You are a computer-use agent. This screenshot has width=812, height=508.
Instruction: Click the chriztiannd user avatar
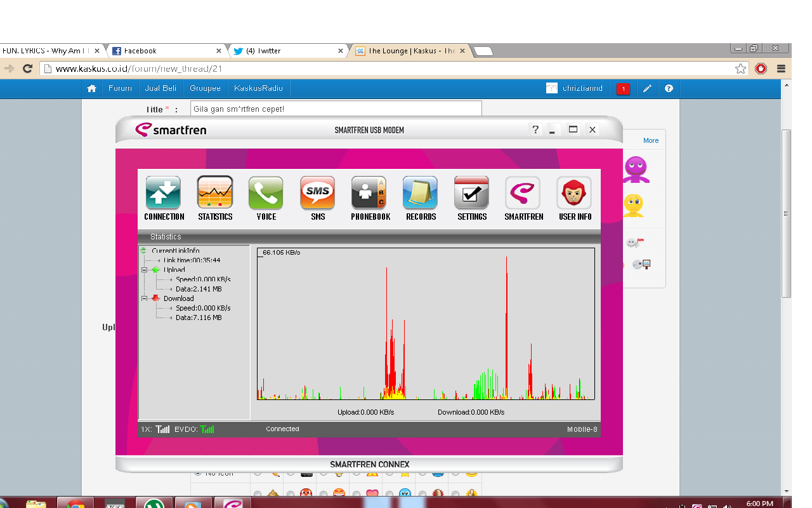[x=552, y=88]
